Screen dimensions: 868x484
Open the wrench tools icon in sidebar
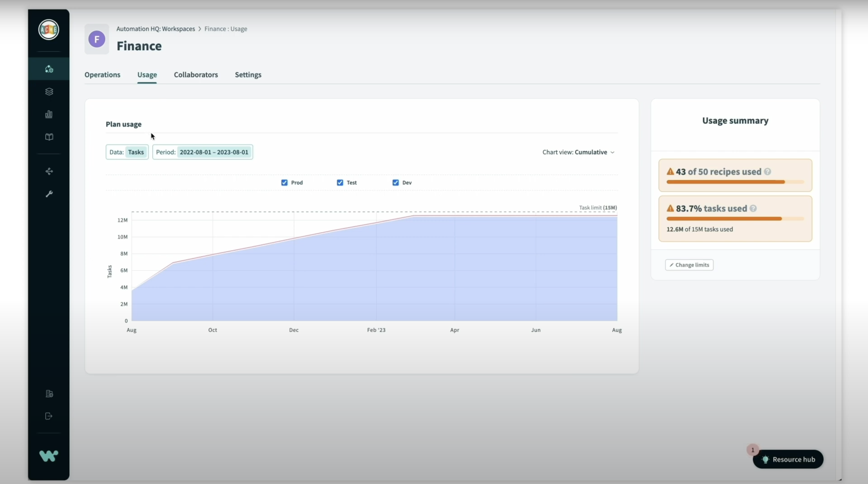click(x=49, y=193)
